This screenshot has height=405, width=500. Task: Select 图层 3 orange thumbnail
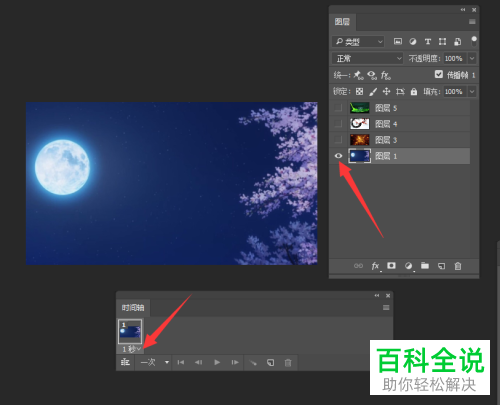click(359, 140)
